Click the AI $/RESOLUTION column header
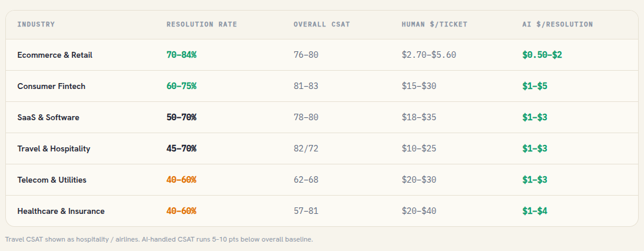 click(x=557, y=24)
